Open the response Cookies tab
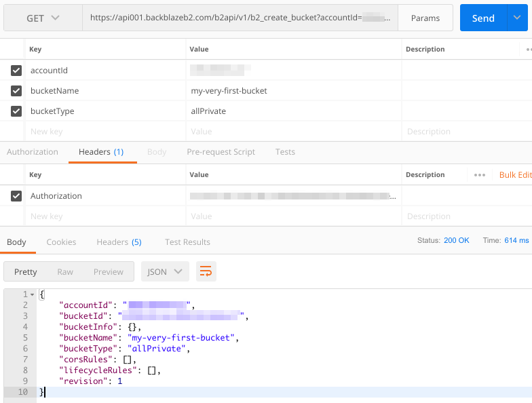This screenshot has height=403, width=532. coord(61,242)
